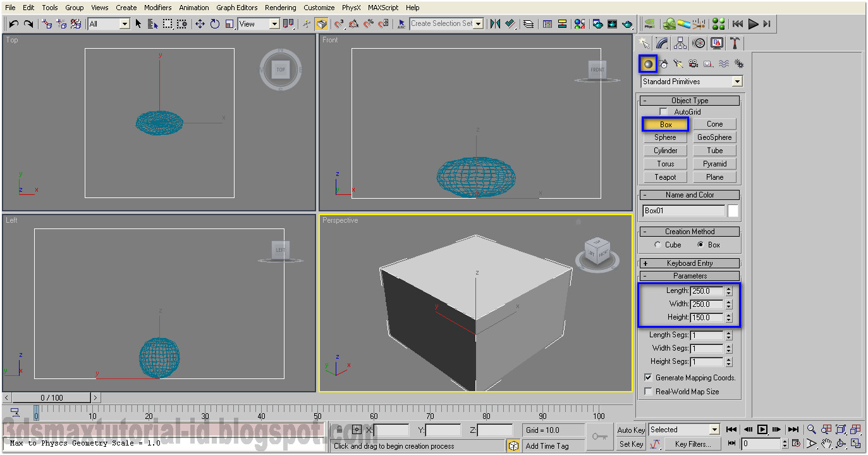The height and width of the screenshot is (455, 868).
Task: Click the Box01 object color swatch
Action: 733,211
